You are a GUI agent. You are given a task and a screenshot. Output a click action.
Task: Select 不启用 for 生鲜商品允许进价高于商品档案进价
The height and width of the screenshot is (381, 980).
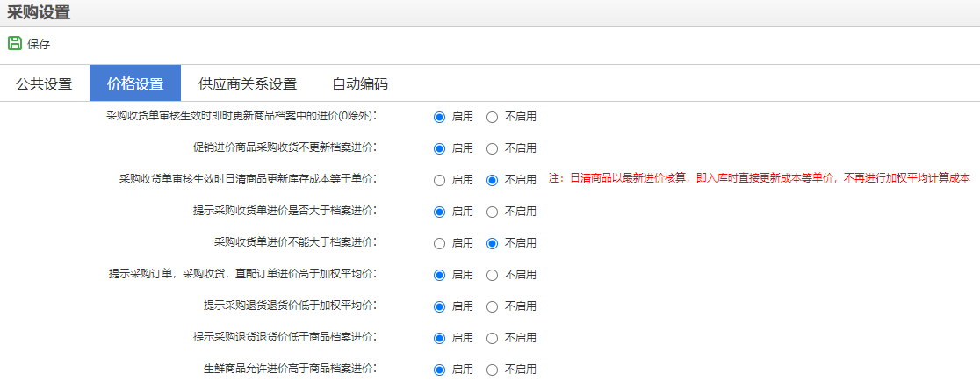(492, 370)
